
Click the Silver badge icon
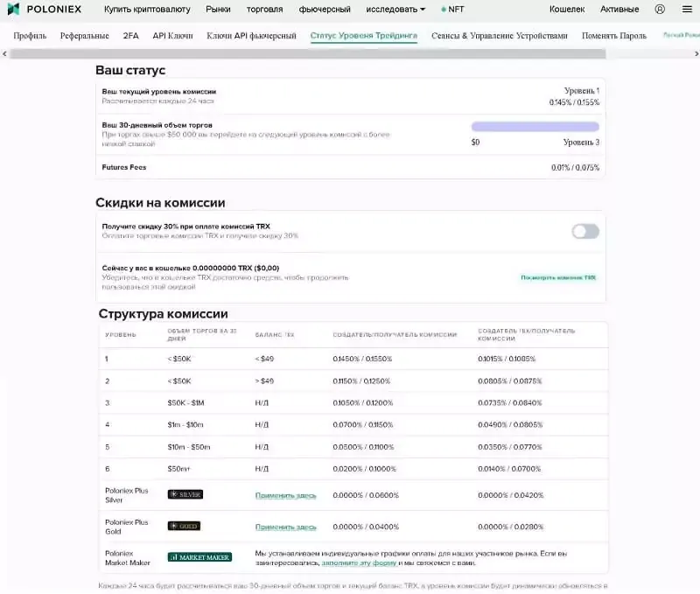(x=185, y=494)
